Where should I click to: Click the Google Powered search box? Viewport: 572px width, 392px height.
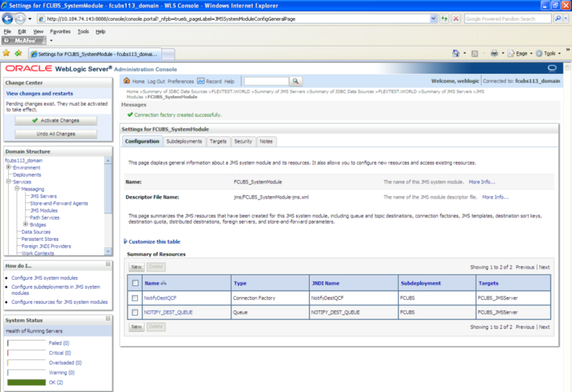507,18
